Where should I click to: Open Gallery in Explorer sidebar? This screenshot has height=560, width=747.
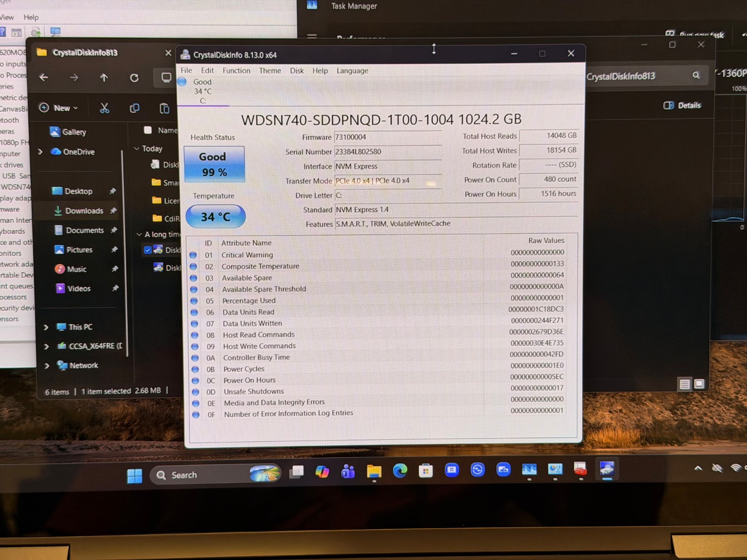(x=68, y=132)
